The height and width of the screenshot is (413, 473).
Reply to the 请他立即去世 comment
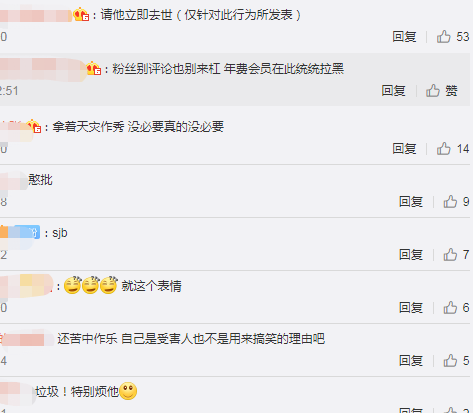point(404,36)
